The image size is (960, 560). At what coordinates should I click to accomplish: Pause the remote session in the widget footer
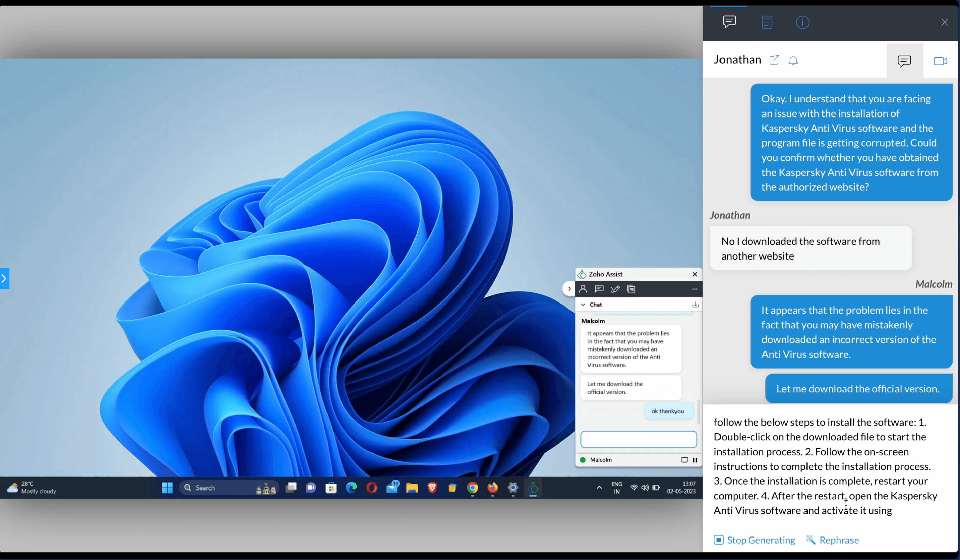pyautogui.click(x=695, y=460)
